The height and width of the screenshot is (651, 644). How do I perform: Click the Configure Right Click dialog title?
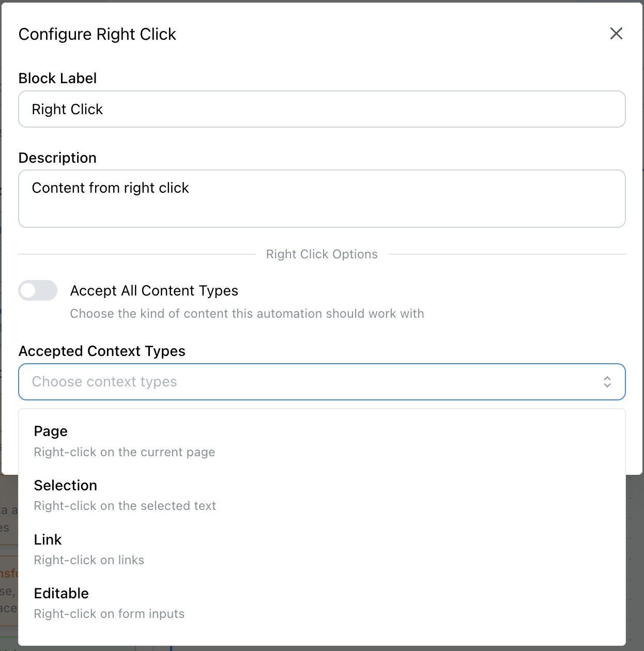click(x=97, y=34)
